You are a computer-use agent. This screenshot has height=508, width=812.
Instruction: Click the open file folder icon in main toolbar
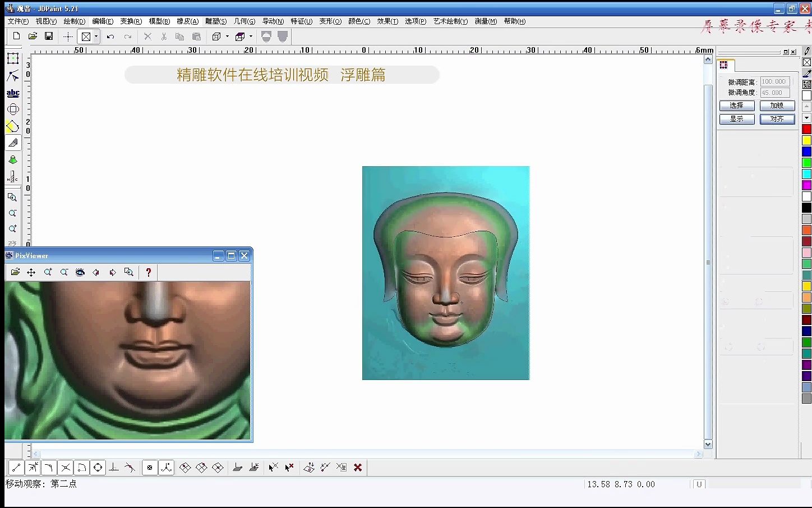(33, 36)
